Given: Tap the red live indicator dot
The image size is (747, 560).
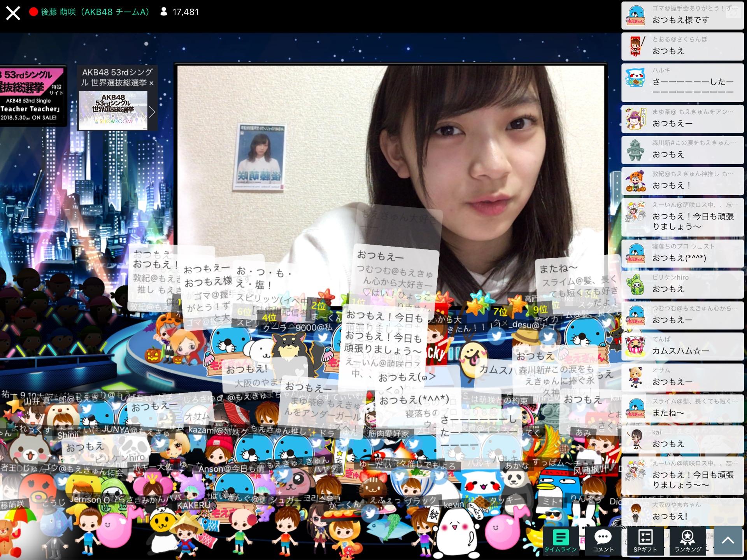Looking at the screenshot, I should click(x=33, y=12).
